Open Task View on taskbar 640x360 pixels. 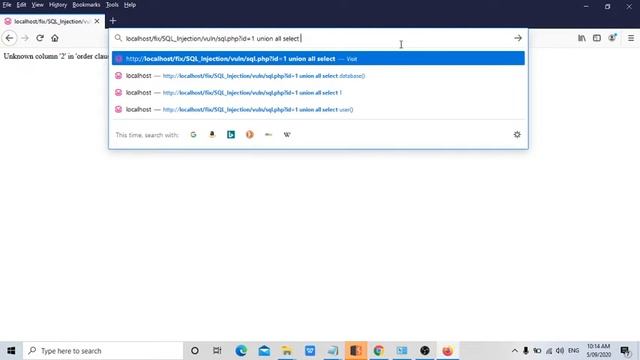217,351
